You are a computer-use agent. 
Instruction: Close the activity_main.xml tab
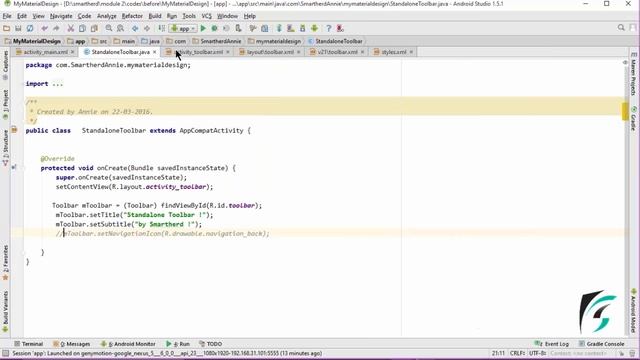click(73, 52)
